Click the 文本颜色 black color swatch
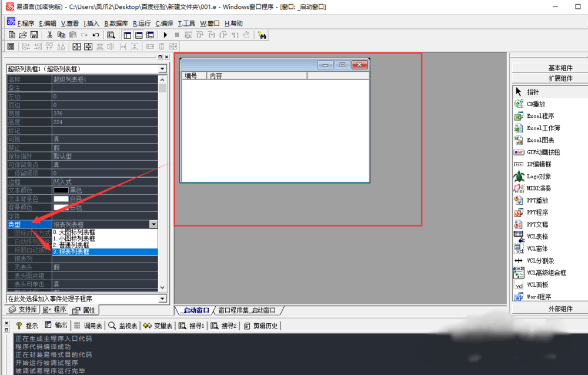 click(61, 190)
